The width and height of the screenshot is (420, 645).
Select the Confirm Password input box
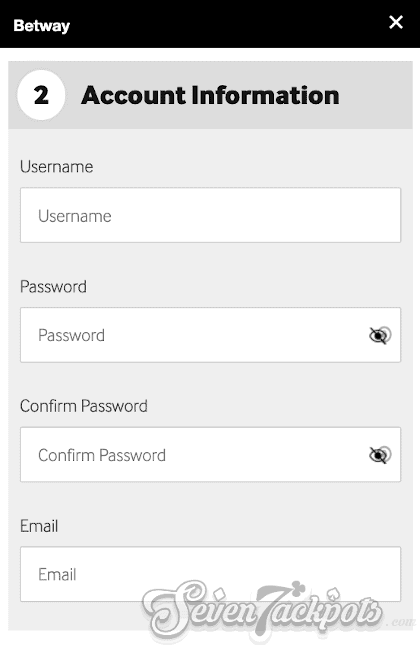pos(210,455)
